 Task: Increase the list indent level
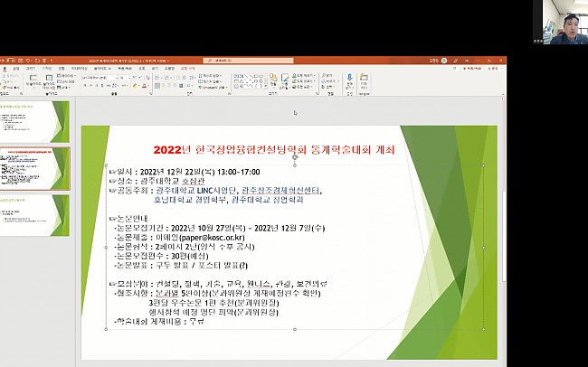184,78
